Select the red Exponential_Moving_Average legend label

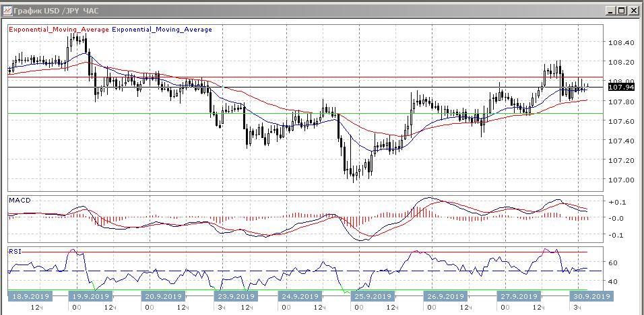(57, 30)
